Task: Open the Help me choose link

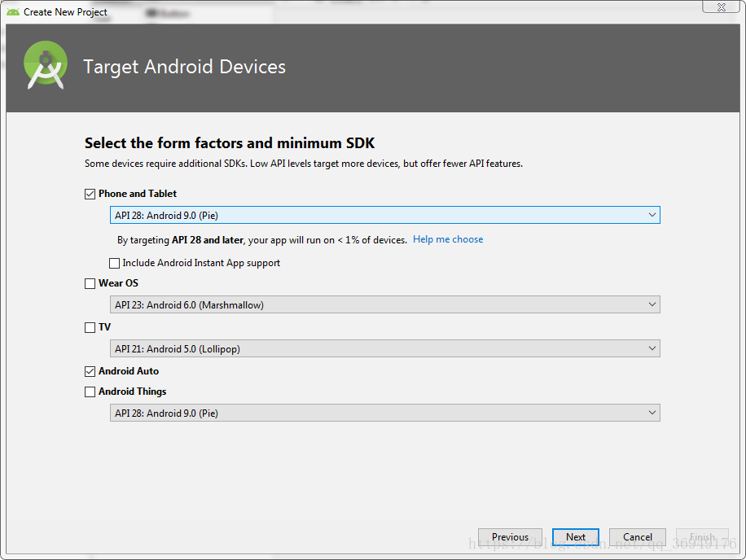Action: click(448, 239)
